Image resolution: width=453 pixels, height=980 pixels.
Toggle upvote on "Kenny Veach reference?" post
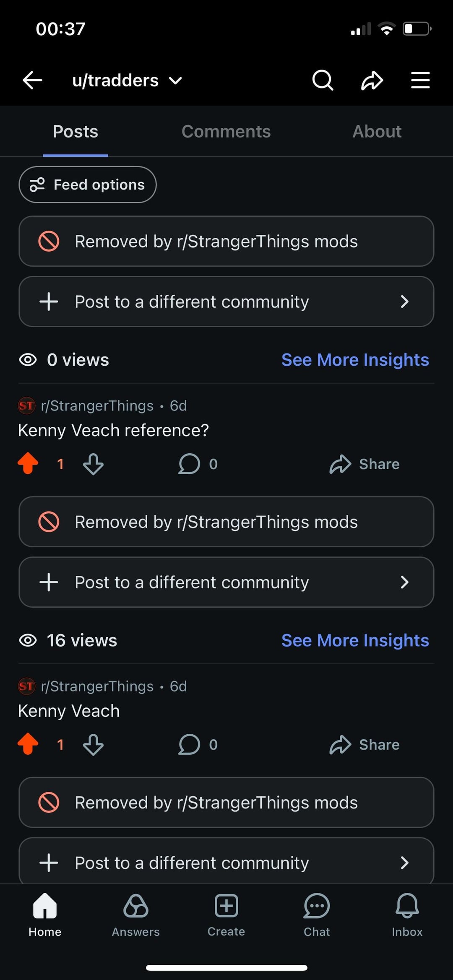(28, 464)
